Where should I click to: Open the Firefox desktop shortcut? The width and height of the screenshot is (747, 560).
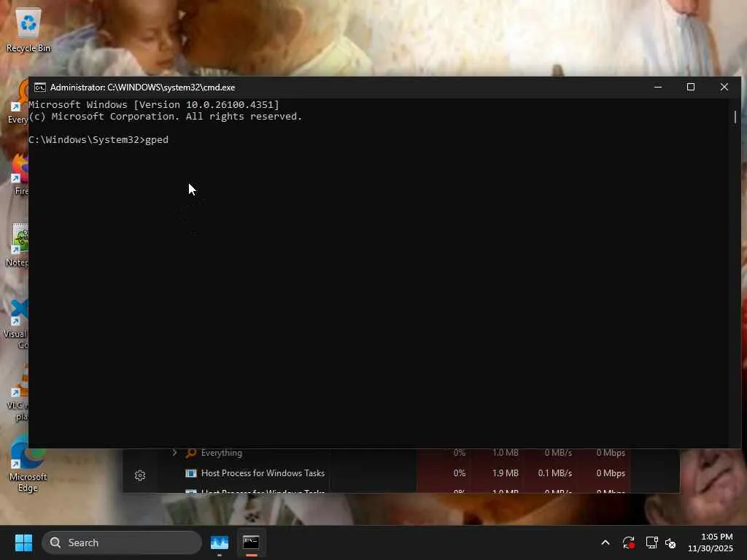(19, 174)
